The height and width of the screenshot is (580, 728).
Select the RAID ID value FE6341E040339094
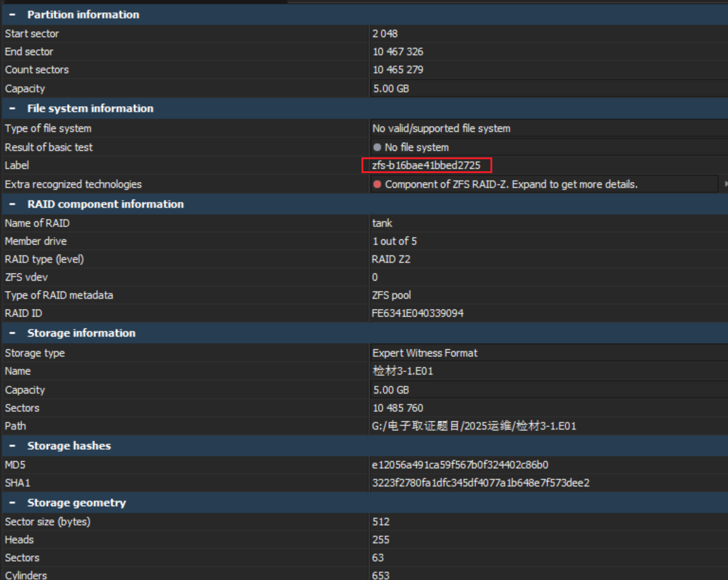click(418, 313)
